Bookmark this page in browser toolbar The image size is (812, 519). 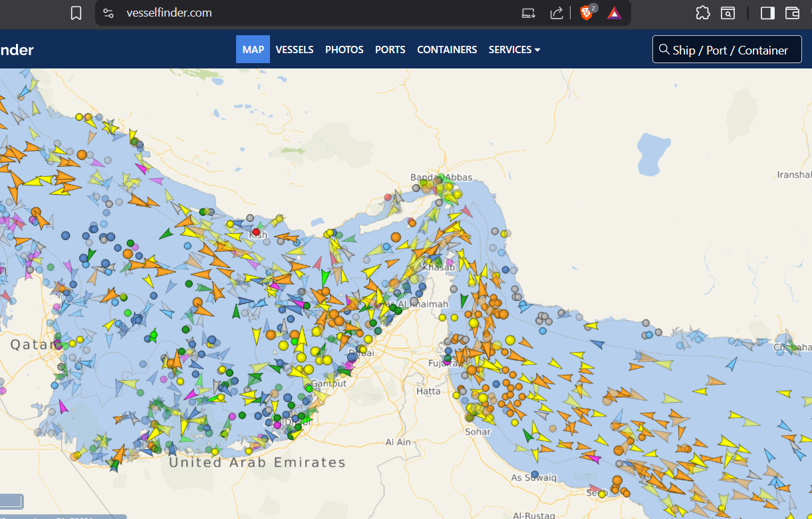tap(76, 13)
